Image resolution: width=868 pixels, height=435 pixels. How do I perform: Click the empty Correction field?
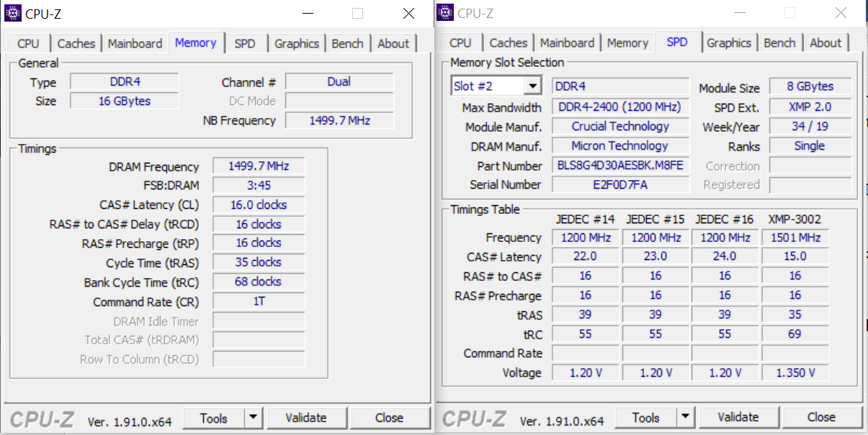[x=810, y=166]
